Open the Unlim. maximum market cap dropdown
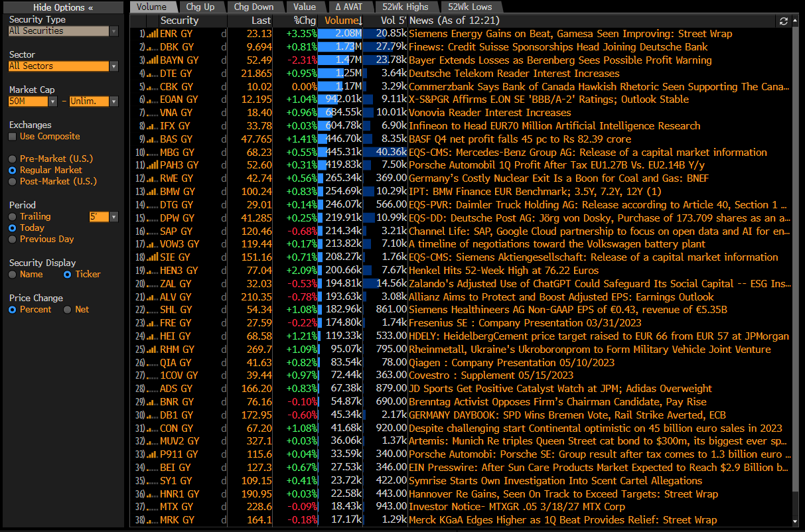Viewport: 805px width, 532px height. (94, 101)
